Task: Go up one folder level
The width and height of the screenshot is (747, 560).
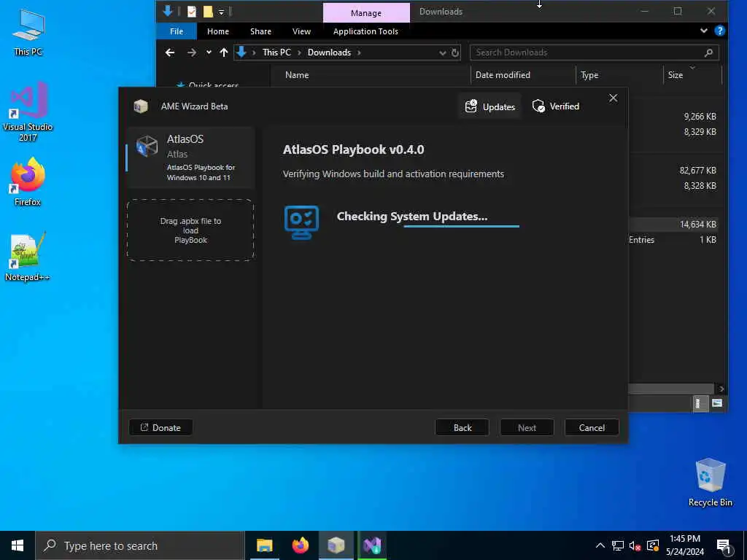Action: 223,52
